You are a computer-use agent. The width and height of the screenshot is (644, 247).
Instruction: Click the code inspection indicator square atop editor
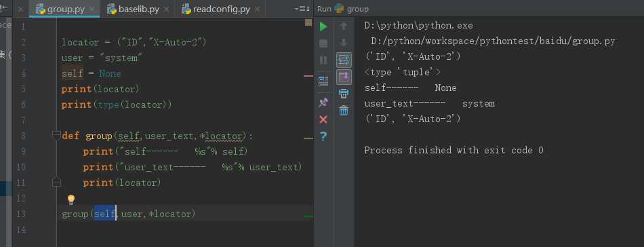point(308,22)
